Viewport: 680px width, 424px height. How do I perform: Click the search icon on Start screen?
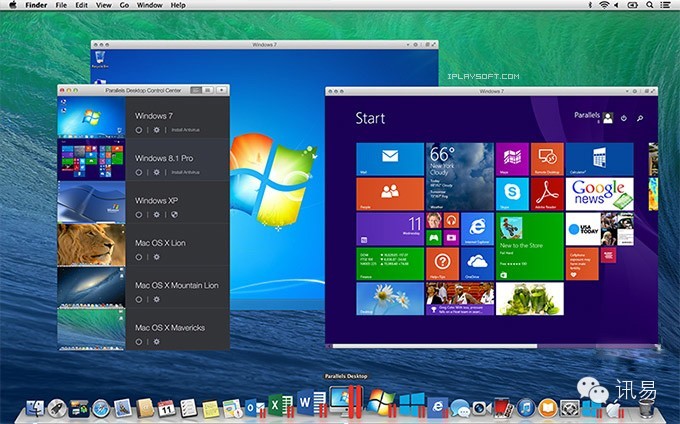pyautogui.click(x=640, y=118)
